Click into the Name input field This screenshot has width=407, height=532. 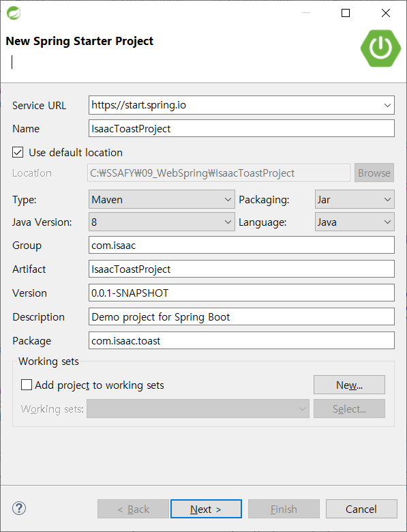tap(241, 128)
